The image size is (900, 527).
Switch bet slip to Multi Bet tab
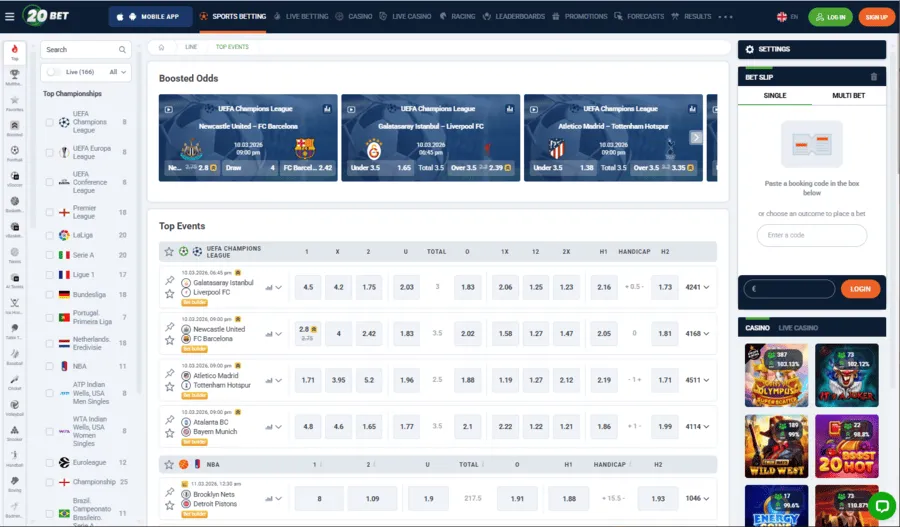[x=848, y=96]
